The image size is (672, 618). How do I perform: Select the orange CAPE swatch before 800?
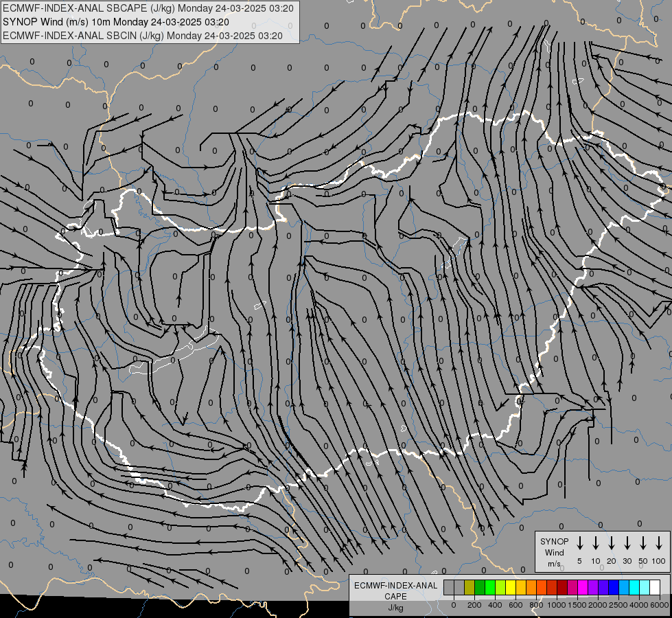tap(531, 587)
